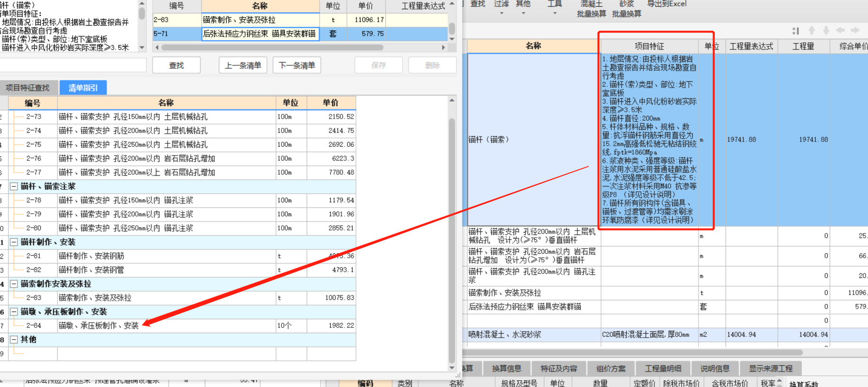Image resolution: width=868 pixels, height=387 pixels.
Task: Select row 2-80 孔径250mm以内 锚孔注浆
Action: (178, 228)
